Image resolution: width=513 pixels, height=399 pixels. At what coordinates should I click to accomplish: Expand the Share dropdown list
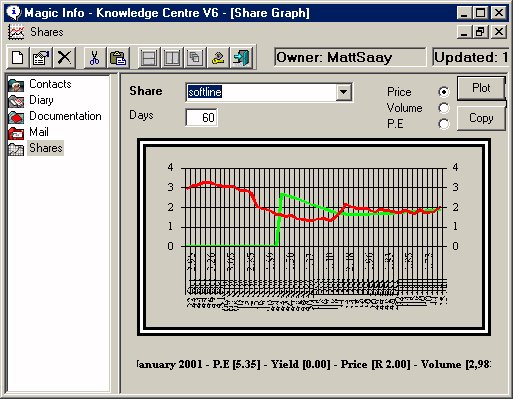point(344,92)
